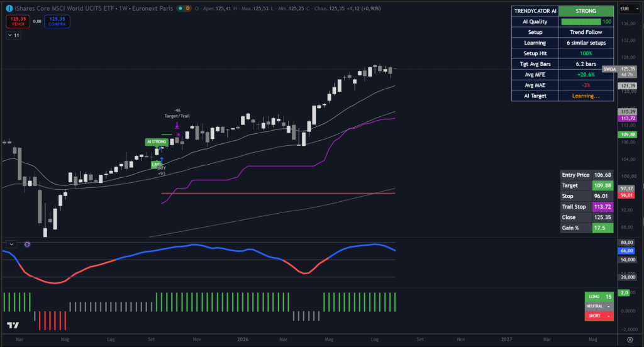Click Euronext Paris in the chart title

(152, 8)
